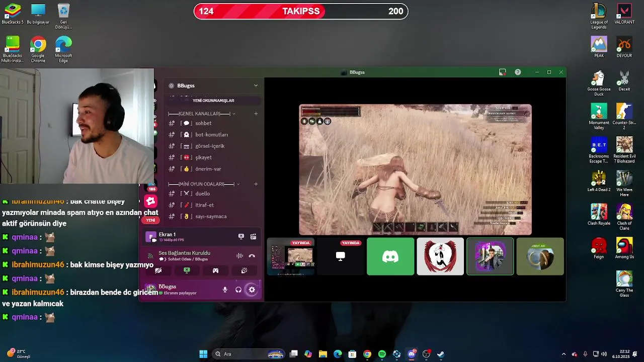Toggle the green screen share button
This screenshot has width=644, height=362.
187,270
